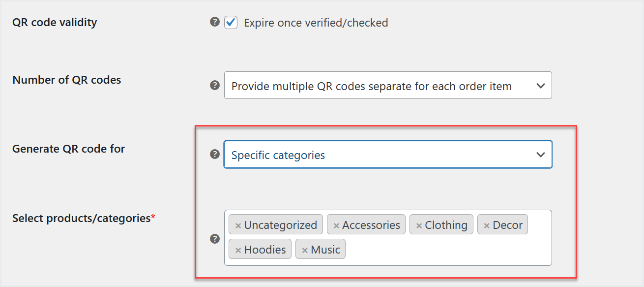Click help icon beside Generate QR code for
This screenshot has height=287, width=644.
pyautogui.click(x=215, y=154)
